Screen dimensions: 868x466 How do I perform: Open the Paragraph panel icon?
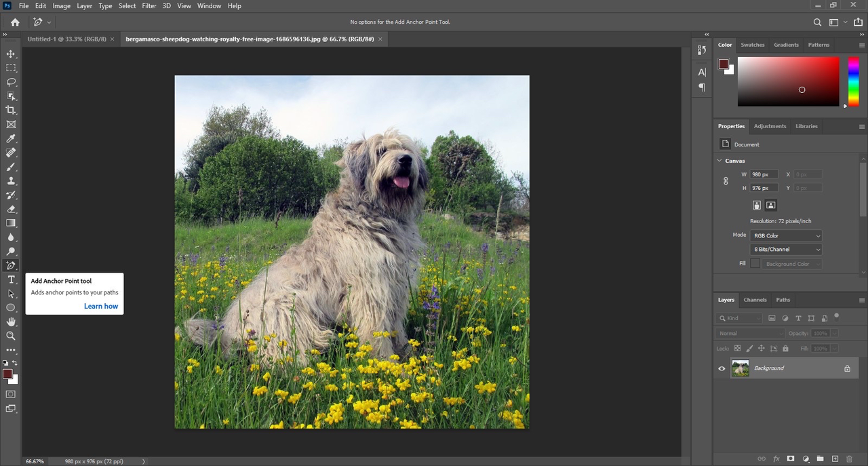click(702, 87)
